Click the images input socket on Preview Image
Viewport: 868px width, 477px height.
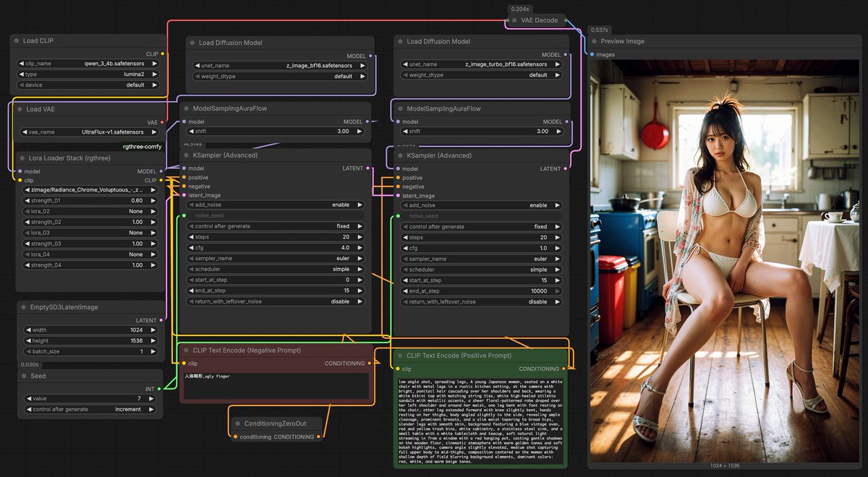pyautogui.click(x=592, y=55)
